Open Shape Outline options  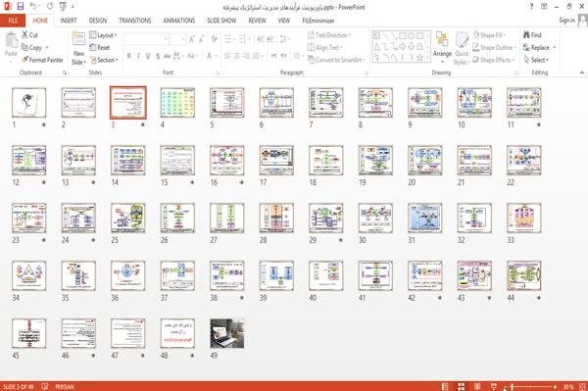click(495, 48)
